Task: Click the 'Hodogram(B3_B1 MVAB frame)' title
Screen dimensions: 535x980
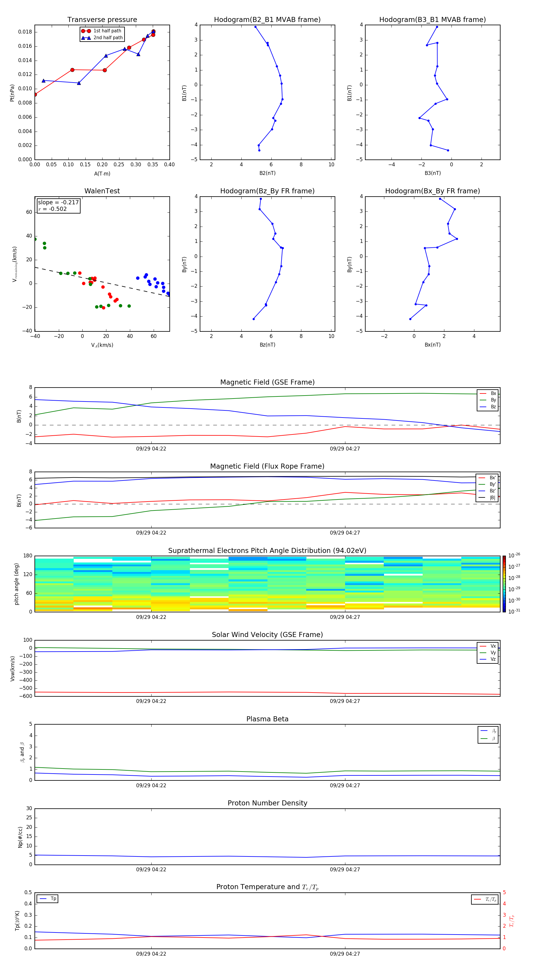Action: [432, 20]
